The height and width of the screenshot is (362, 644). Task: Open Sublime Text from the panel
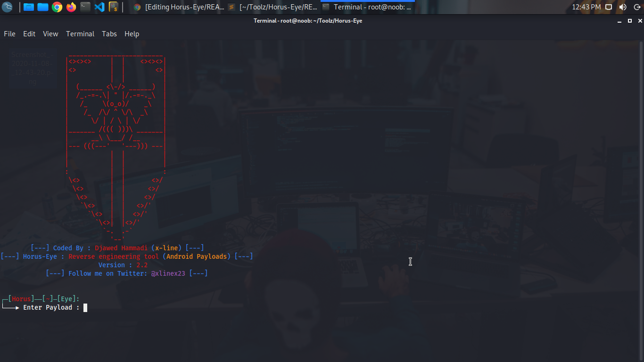[113, 7]
